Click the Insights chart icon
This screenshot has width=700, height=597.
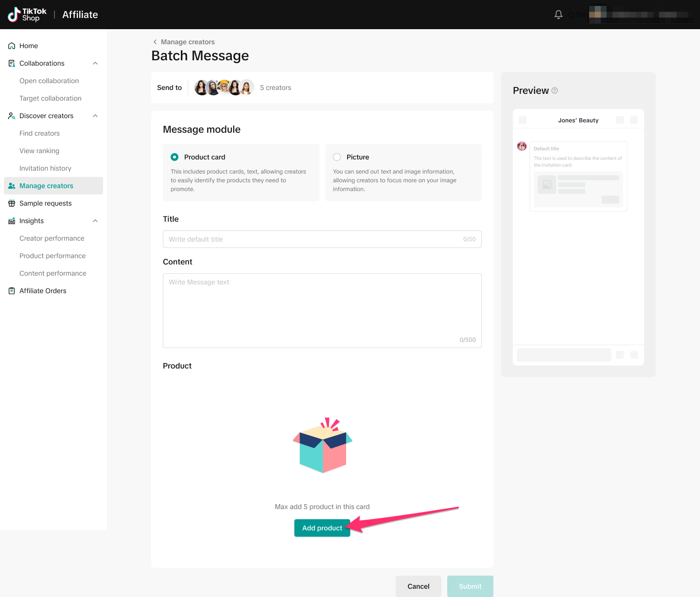(12, 221)
